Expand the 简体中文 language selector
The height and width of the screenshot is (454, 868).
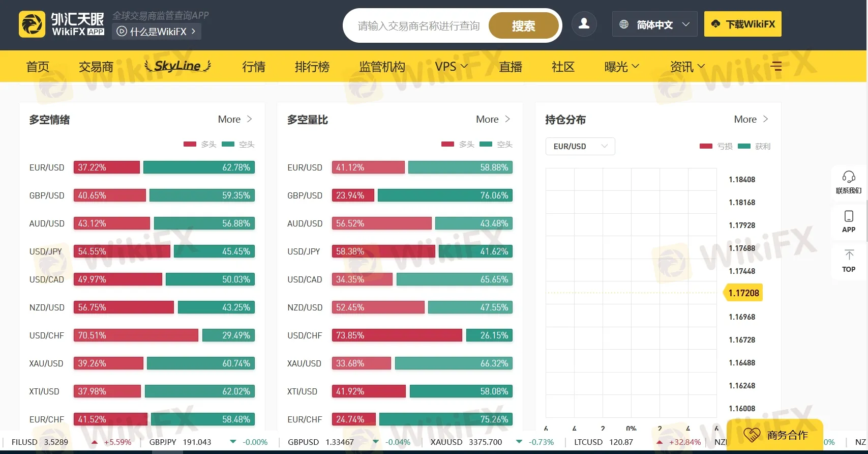coord(654,24)
